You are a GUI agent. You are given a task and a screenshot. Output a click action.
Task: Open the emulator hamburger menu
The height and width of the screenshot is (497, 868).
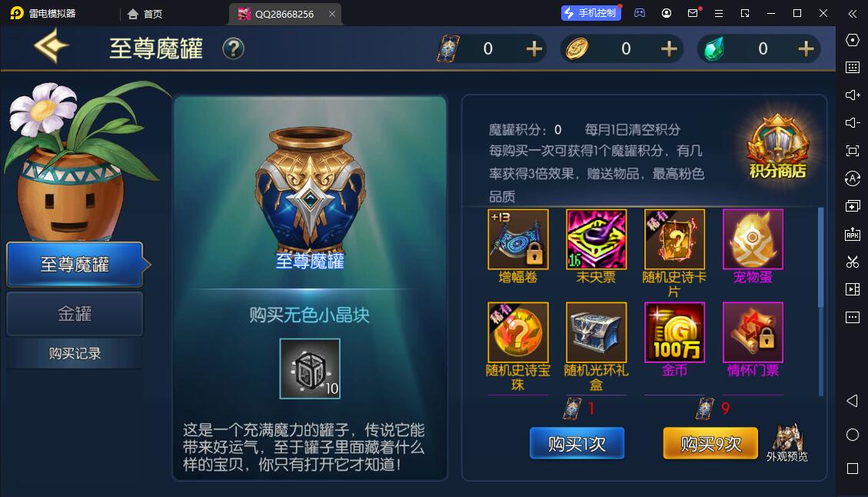[x=719, y=13]
